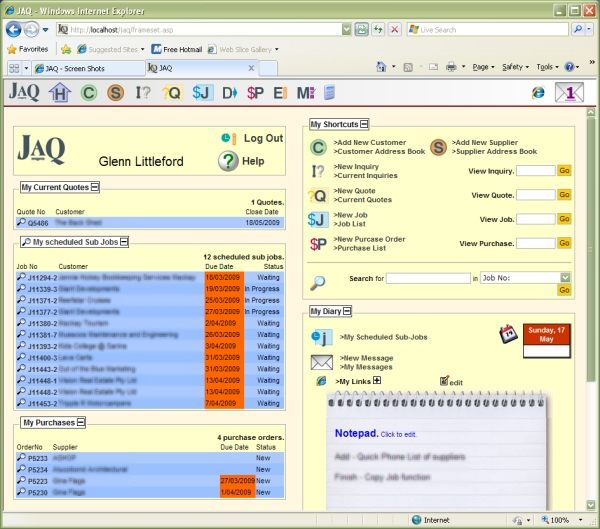Open the Safety menu

coord(515,67)
